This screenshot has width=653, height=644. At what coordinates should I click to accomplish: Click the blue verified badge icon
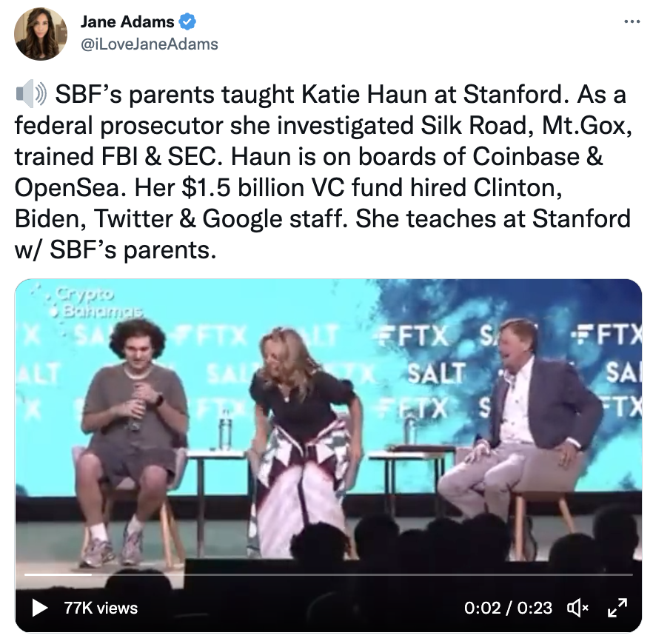[187, 21]
